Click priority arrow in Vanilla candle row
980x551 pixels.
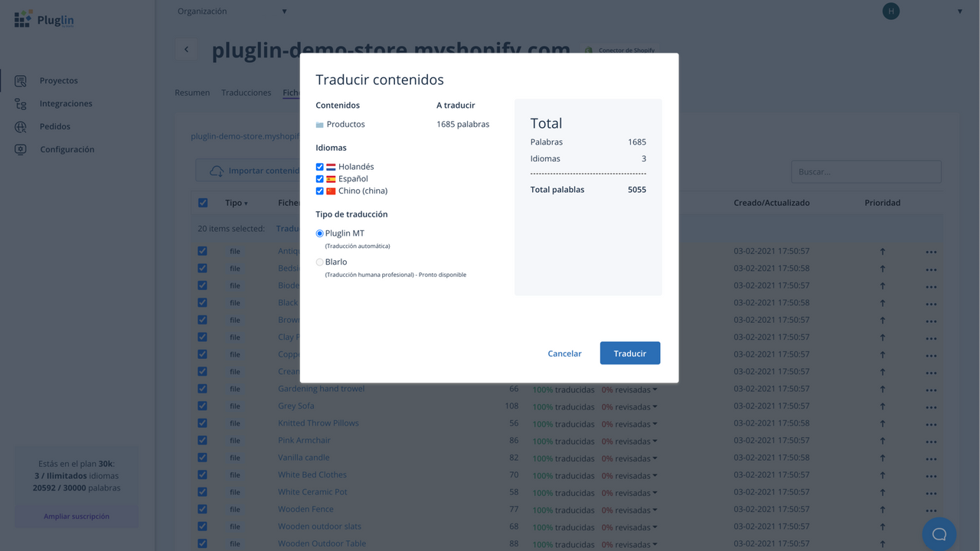pos(882,458)
